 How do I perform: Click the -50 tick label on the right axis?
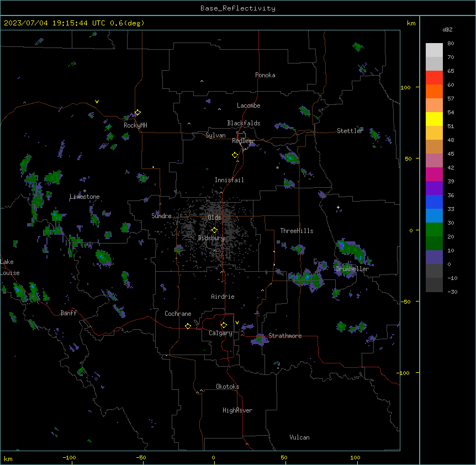(405, 302)
